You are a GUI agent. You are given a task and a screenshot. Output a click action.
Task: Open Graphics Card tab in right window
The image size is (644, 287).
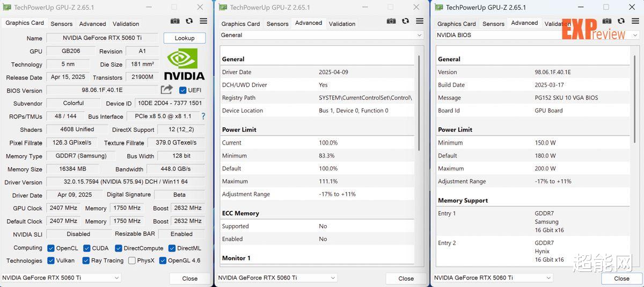pyautogui.click(x=457, y=24)
